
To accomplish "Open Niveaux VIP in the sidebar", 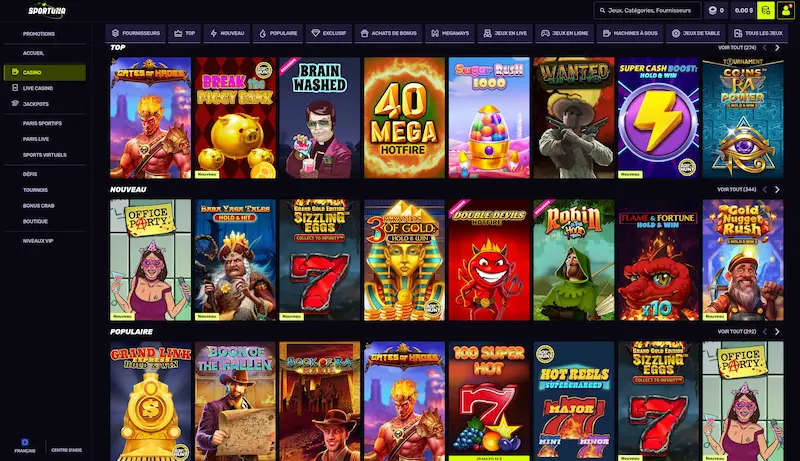I will (x=38, y=241).
